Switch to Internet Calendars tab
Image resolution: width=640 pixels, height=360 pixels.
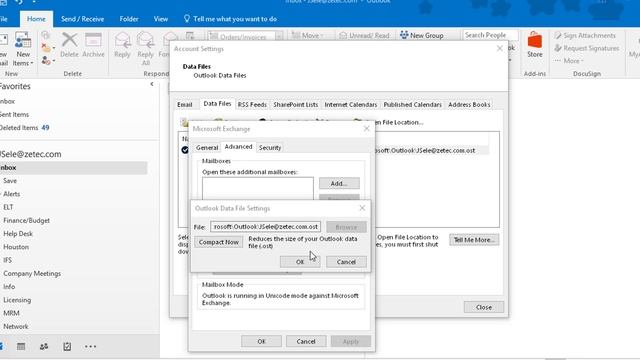(x=351, y=104)
